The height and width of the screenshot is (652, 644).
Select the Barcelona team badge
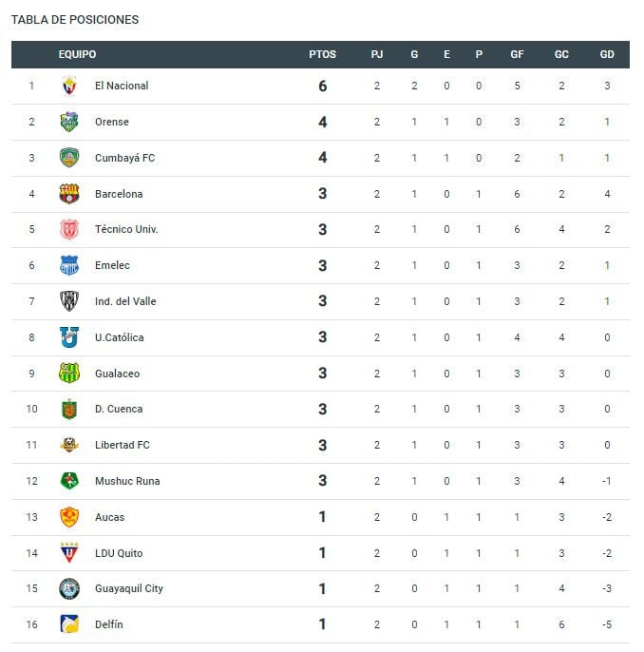click(69, 194)
